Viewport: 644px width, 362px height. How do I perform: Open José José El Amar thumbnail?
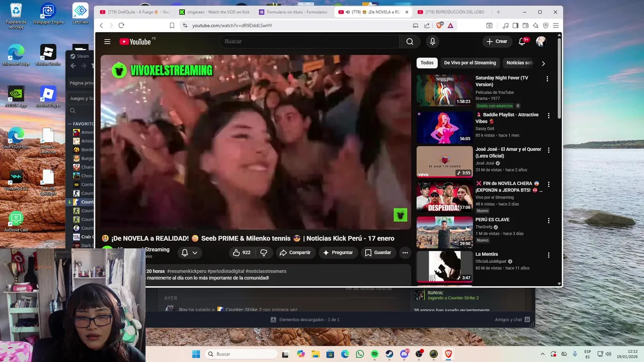pyautogui.click(x=444, y=162)
